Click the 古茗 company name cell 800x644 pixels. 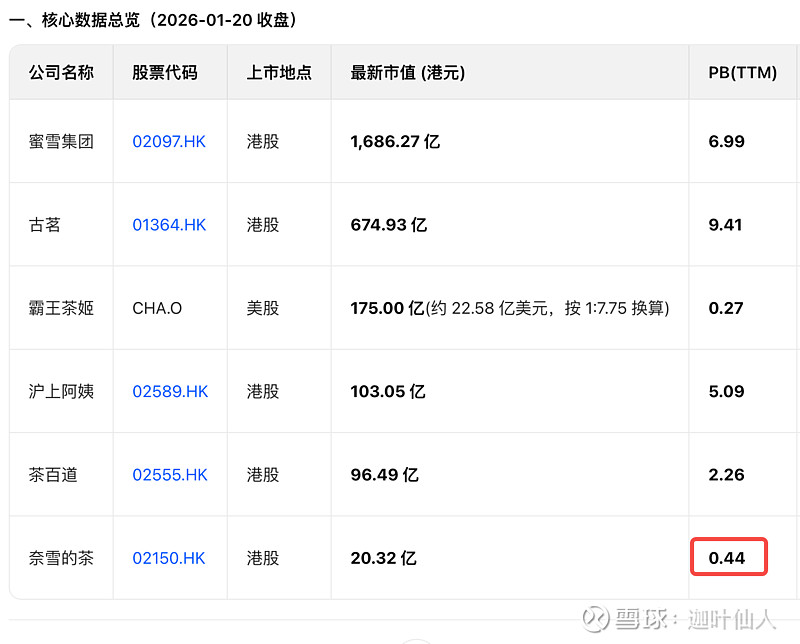[45, 225]
